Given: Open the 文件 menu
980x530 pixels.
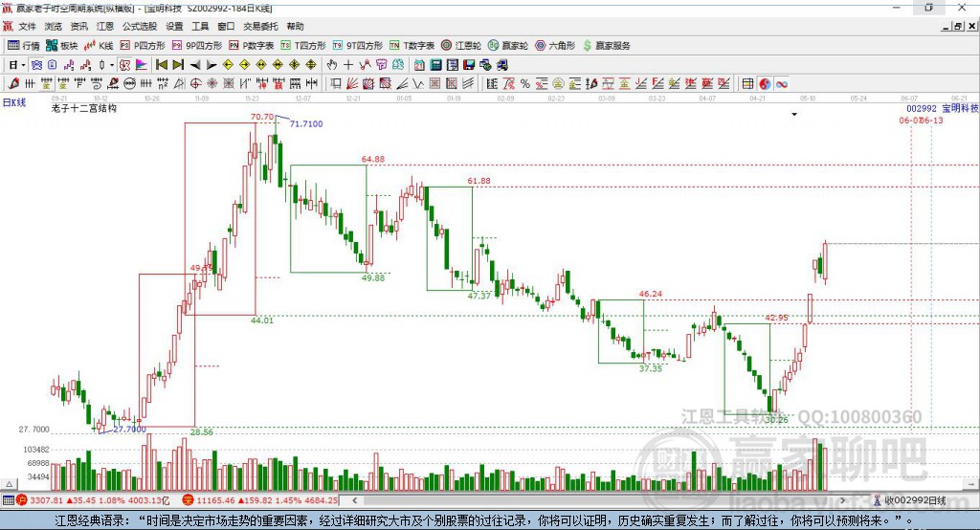Looking at the screenshot, I should 27,26.
